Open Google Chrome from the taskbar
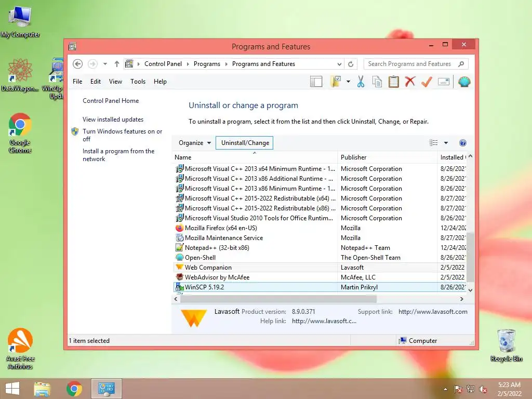The height and width of the screenshot is (399, 532). (x=74, y=389)
